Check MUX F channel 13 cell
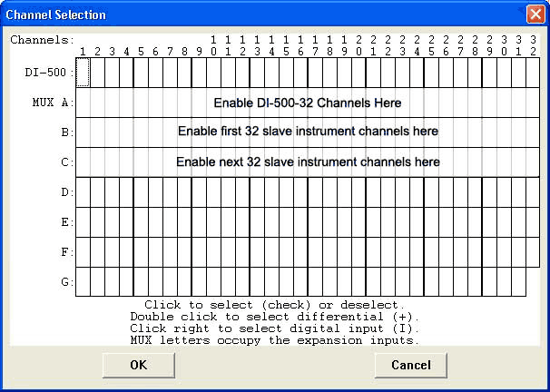Image resolution: width=550 pixels, height=392 pixels. pos(257,252)
